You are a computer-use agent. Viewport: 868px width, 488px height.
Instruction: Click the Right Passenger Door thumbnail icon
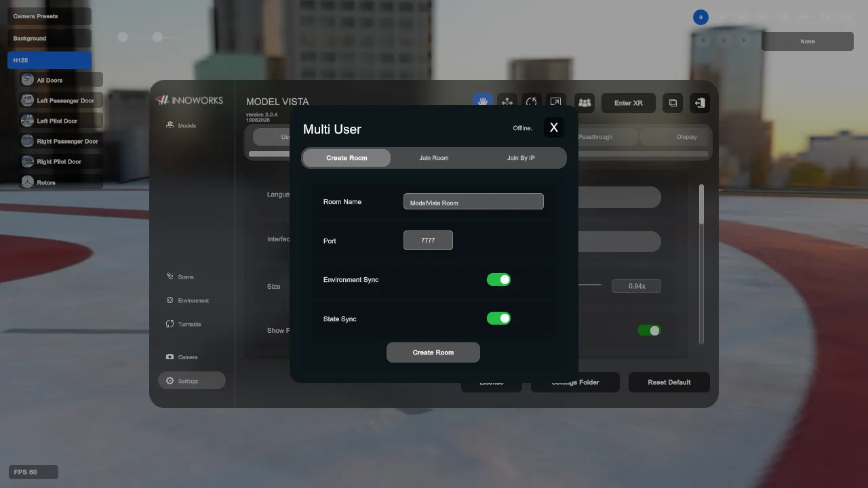tap(28, 141)
